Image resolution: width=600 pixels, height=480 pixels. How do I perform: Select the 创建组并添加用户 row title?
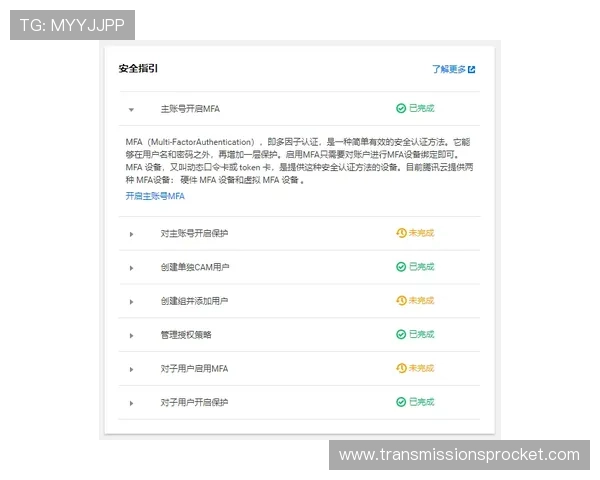tap(194, 301)
